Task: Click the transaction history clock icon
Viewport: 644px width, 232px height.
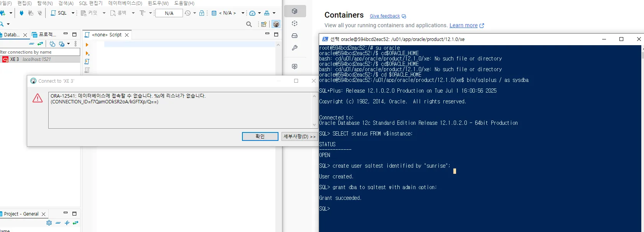Action: (x=188, y=13)
